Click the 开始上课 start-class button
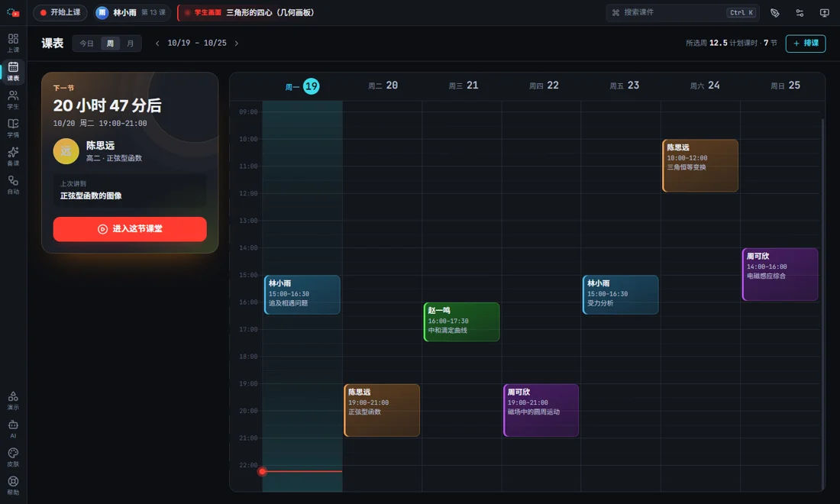Viewport: 840px width, 504px height. 60,12
